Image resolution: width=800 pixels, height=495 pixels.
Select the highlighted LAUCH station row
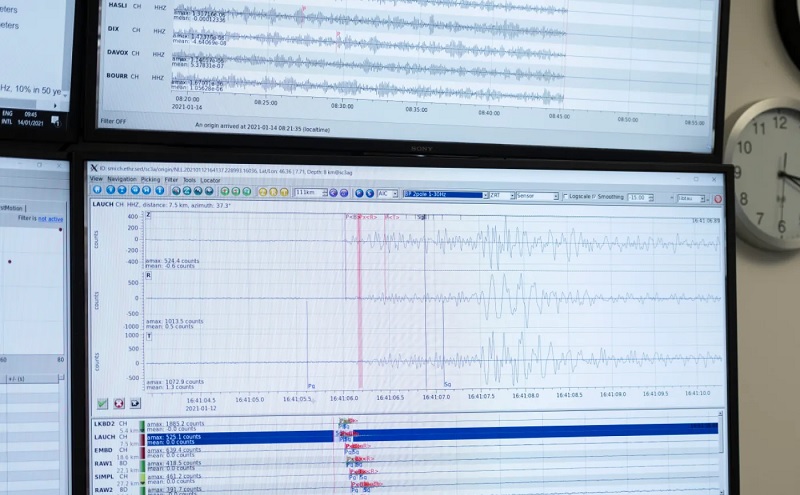coord(406,438)
